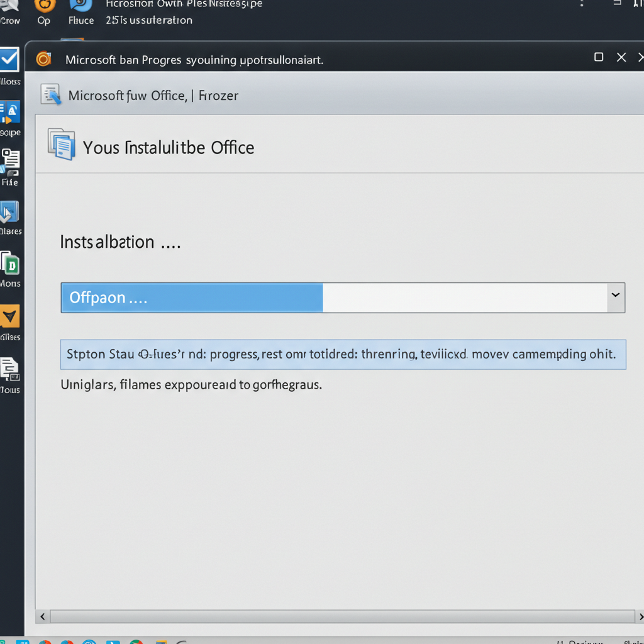Screen dimensions: 644x644
Task: Click the document icon beside 'Microsoft fuw Office'
Action: click(x=51, y=94)
